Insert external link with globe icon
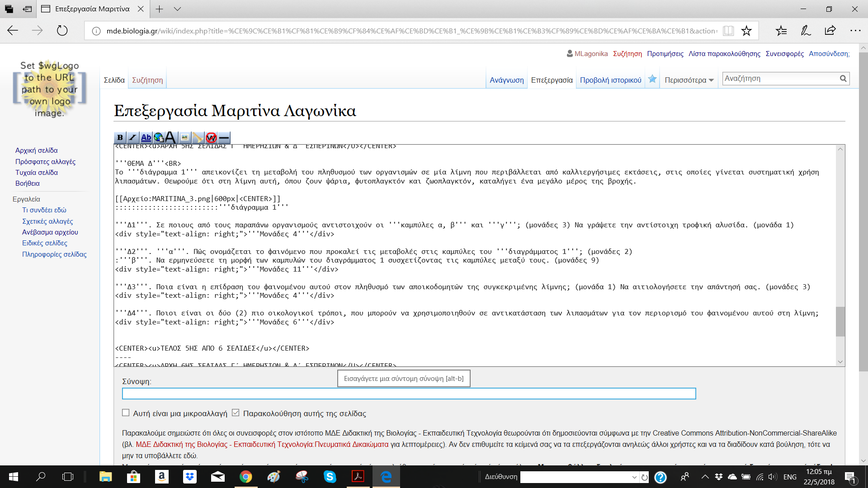 159,137
